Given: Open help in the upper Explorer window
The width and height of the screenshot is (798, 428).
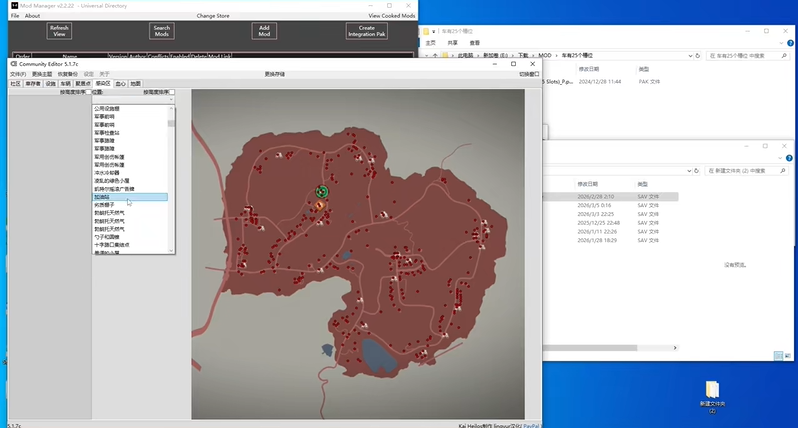Looking at the screenshot, I should (790, 43).
